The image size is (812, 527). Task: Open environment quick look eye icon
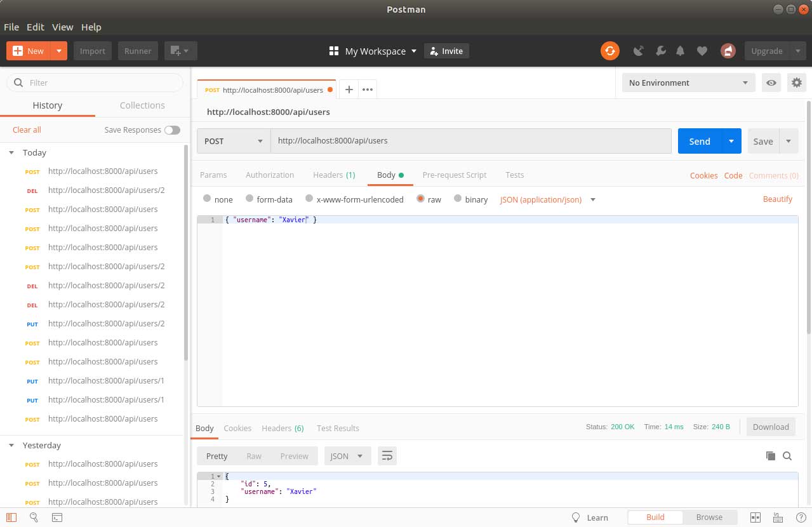tap(771, 83)
